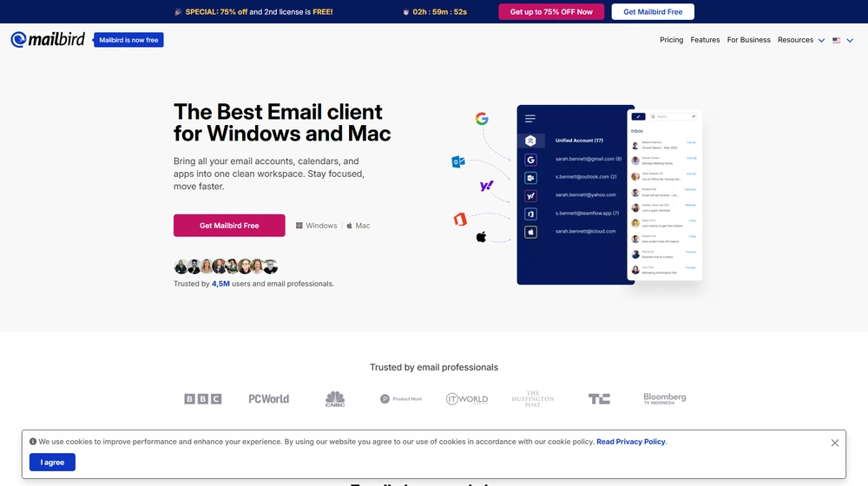The height and width of the screenshot is (486, 868).
Task: Click s.bennett@teamflow.app in the account list
Action: pos(587,213)
